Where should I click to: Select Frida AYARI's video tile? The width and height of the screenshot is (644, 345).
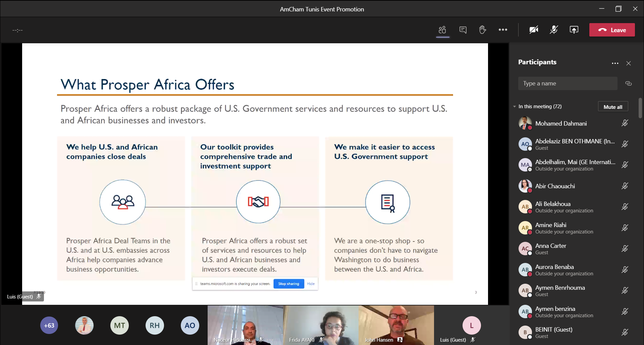pos(321,325)
